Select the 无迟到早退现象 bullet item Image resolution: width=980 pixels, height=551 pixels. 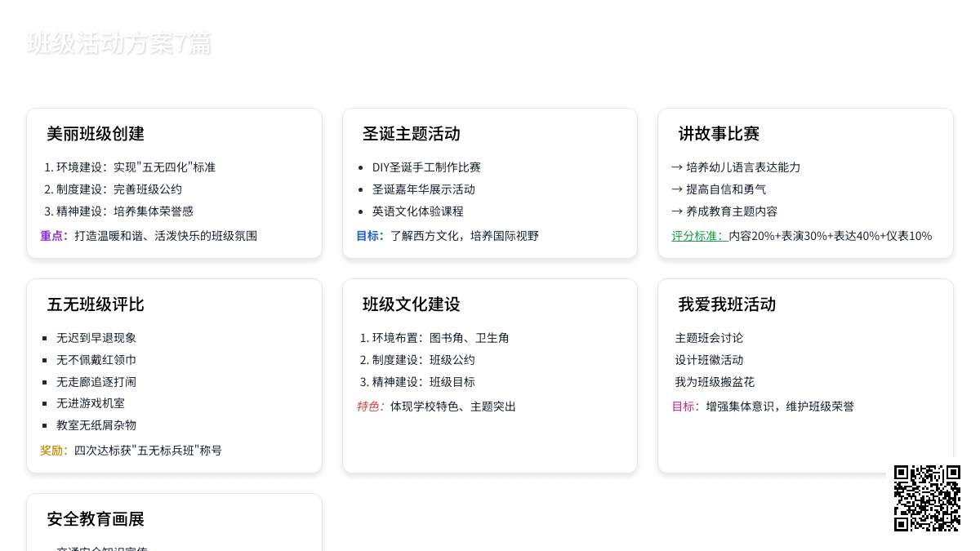[96, 338]
